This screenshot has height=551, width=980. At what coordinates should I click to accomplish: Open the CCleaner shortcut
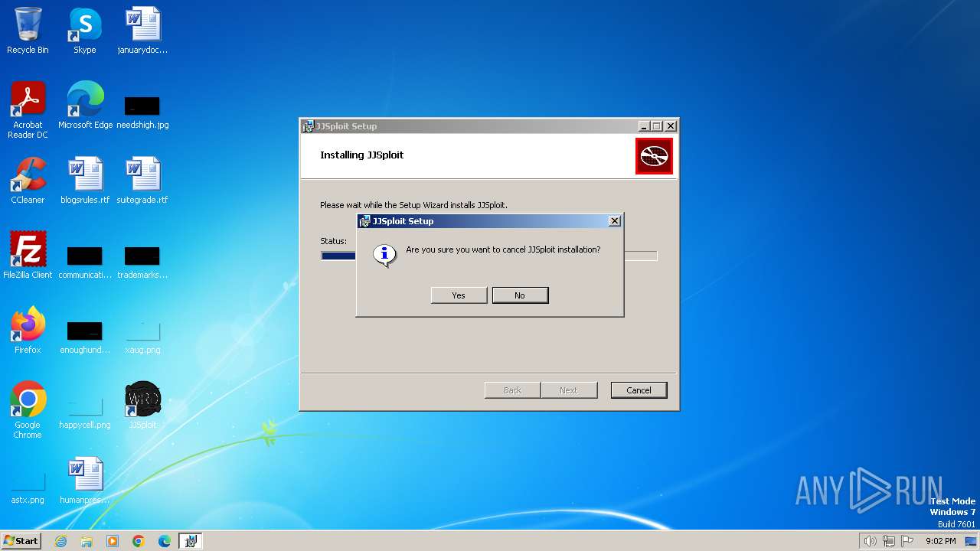pyautogui.click(x=28, y=181)
